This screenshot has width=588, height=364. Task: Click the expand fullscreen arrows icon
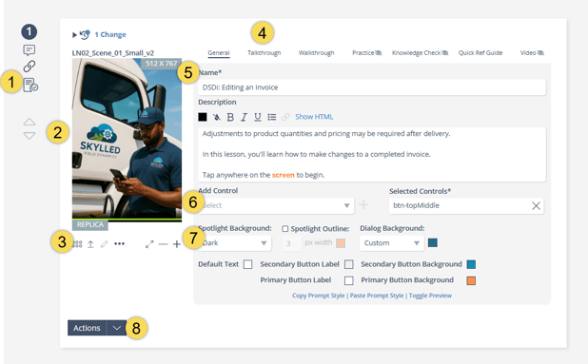tap(149, 244)
